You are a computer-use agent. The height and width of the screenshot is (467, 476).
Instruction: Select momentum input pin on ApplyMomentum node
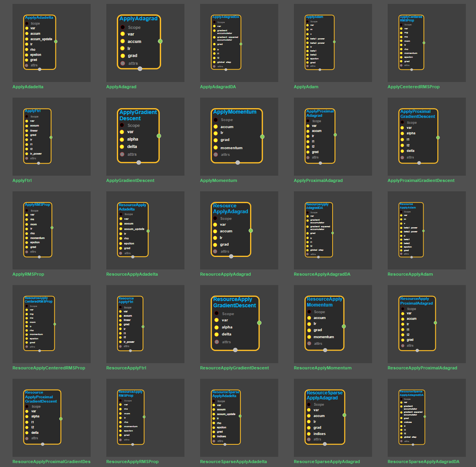point(216,148)
